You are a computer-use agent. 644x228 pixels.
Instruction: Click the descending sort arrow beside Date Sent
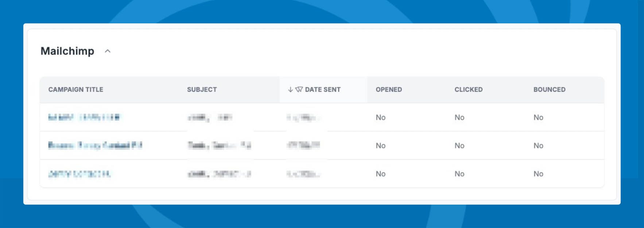tap(290, 90)
